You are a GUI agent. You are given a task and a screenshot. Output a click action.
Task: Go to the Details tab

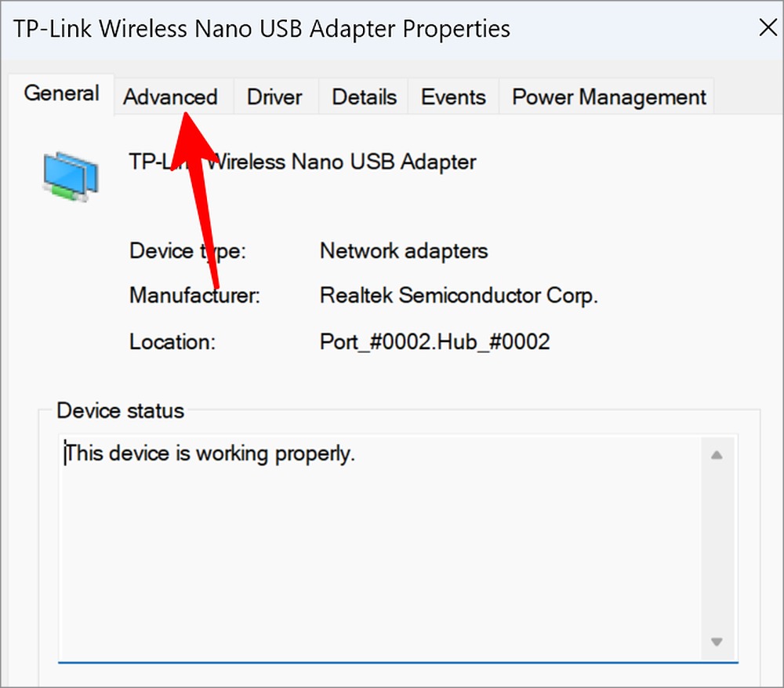[x=364, y=97]
